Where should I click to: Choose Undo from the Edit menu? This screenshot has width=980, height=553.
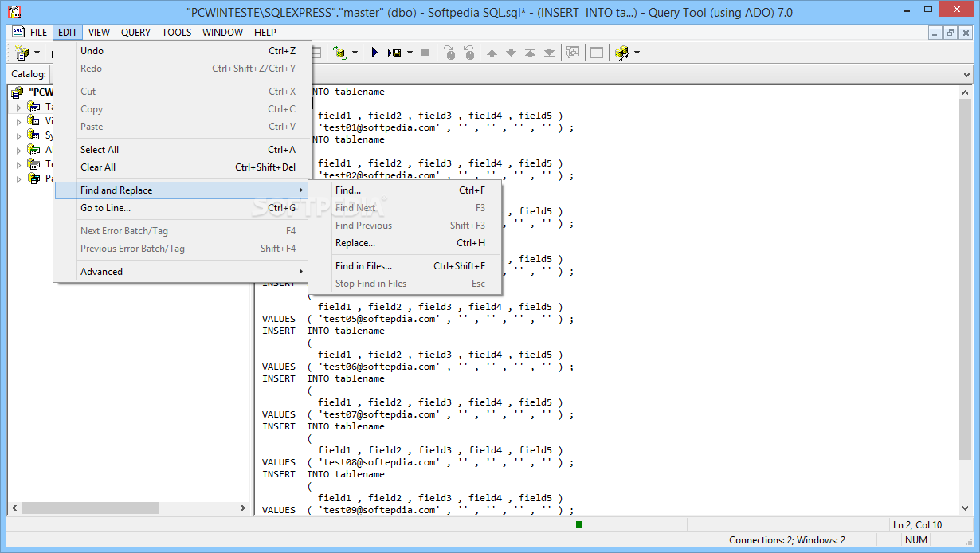click(181, 51)
